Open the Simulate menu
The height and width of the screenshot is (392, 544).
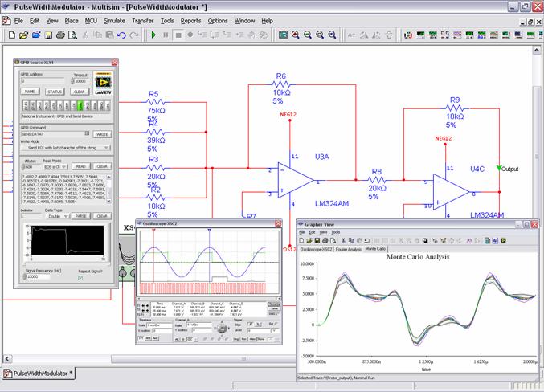coord(114,20)
